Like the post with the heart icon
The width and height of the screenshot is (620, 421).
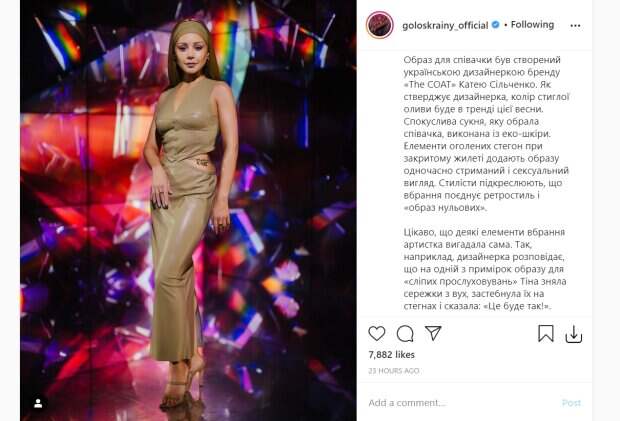tap(376, 334)
